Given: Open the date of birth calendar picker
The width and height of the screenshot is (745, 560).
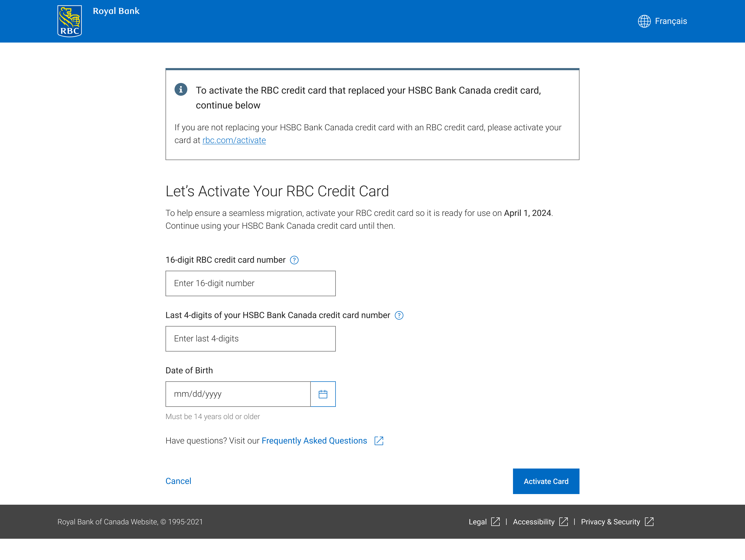Looking at the screenshot, I should coord(323,394).
